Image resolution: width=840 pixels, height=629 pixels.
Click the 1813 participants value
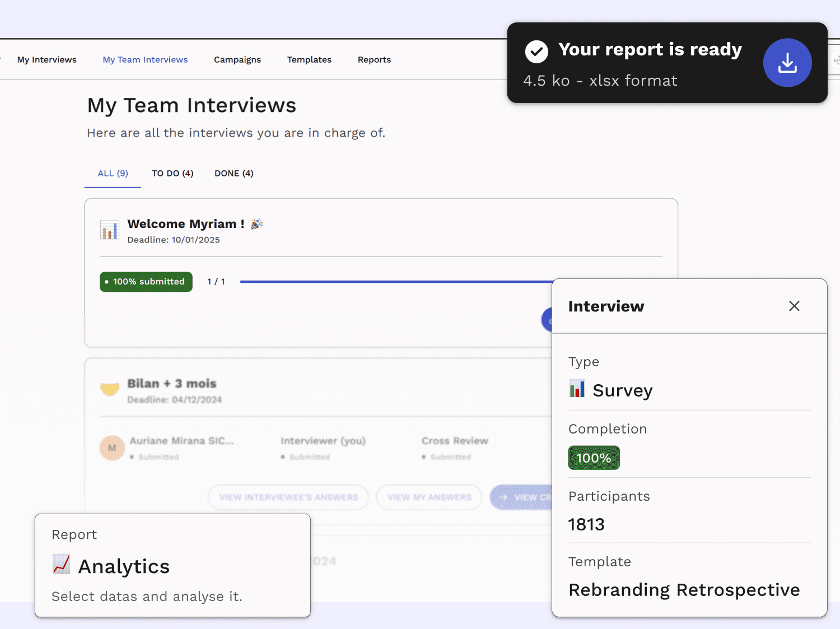point(586,524)
